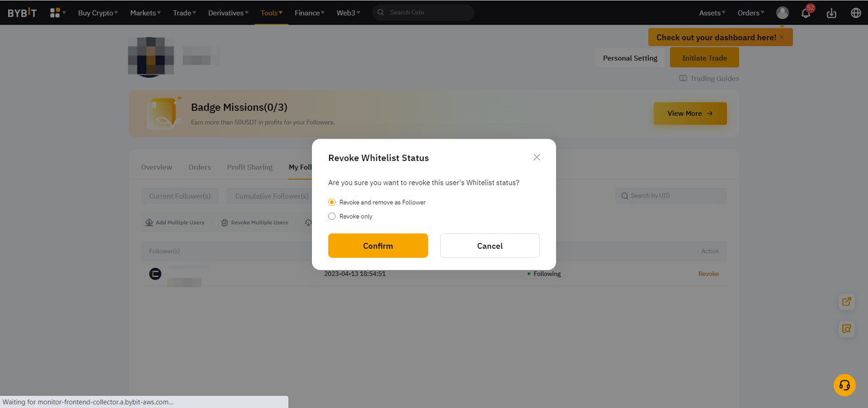Open the Assets dropdown
The height and width of the screenshot is (408, 868).
[712, 12]
